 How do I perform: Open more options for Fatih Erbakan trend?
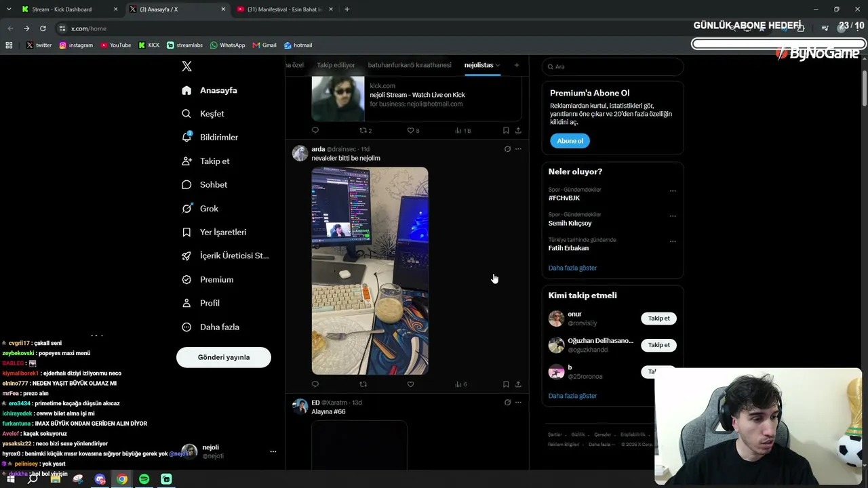tap(673, 241)
